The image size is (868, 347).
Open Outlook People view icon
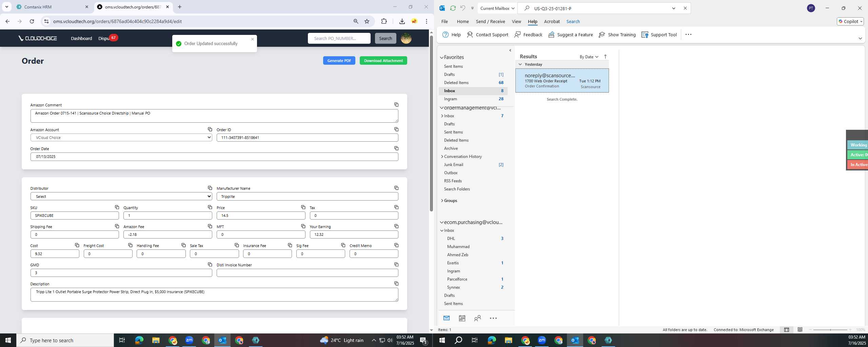pos(477,318)
